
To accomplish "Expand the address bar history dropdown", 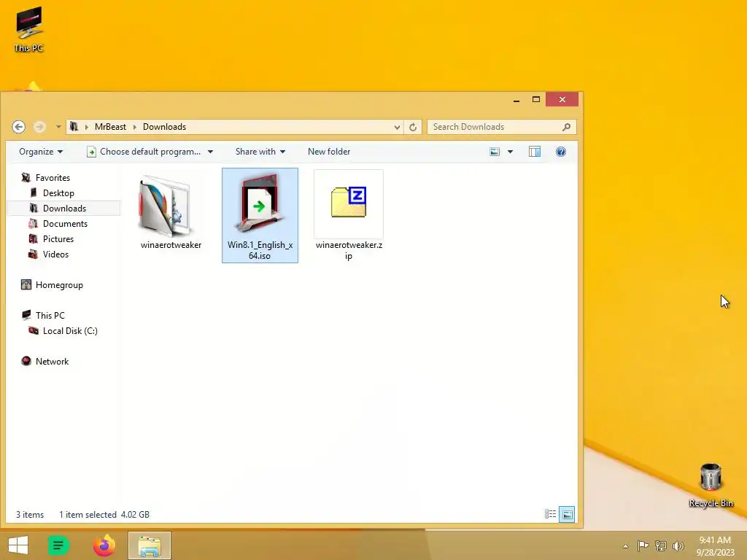I will [397, 127].
